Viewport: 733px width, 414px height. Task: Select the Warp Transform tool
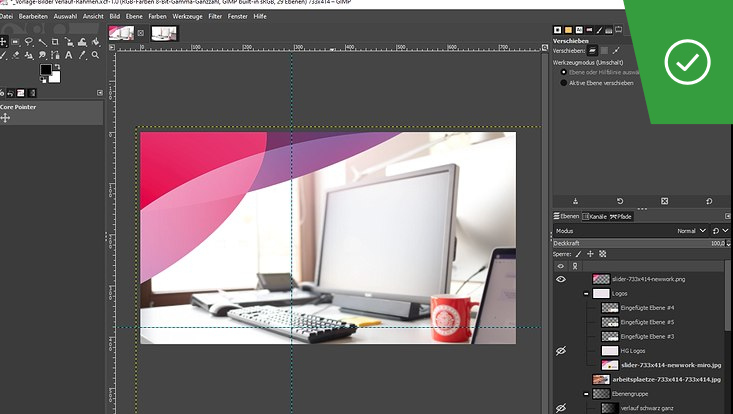tap(82, 42)
